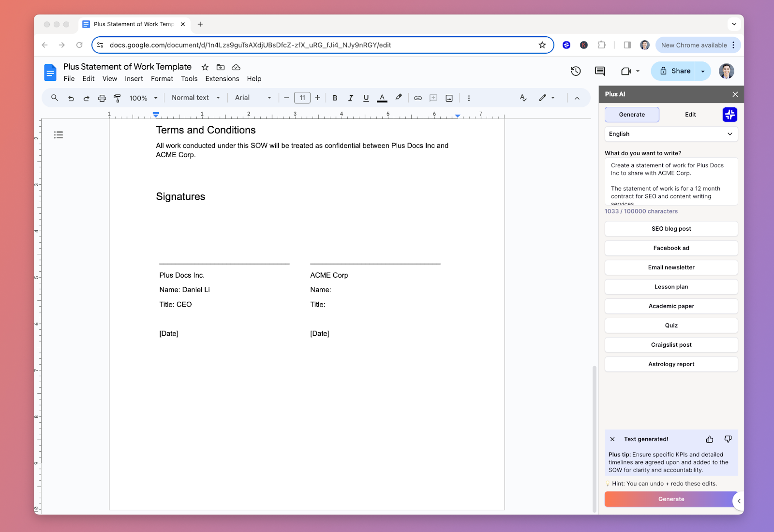This screenshot has height=532, width=774.
Task: Select the SEO blog post template
Action: pyautogui.click(x=671, y=229)
